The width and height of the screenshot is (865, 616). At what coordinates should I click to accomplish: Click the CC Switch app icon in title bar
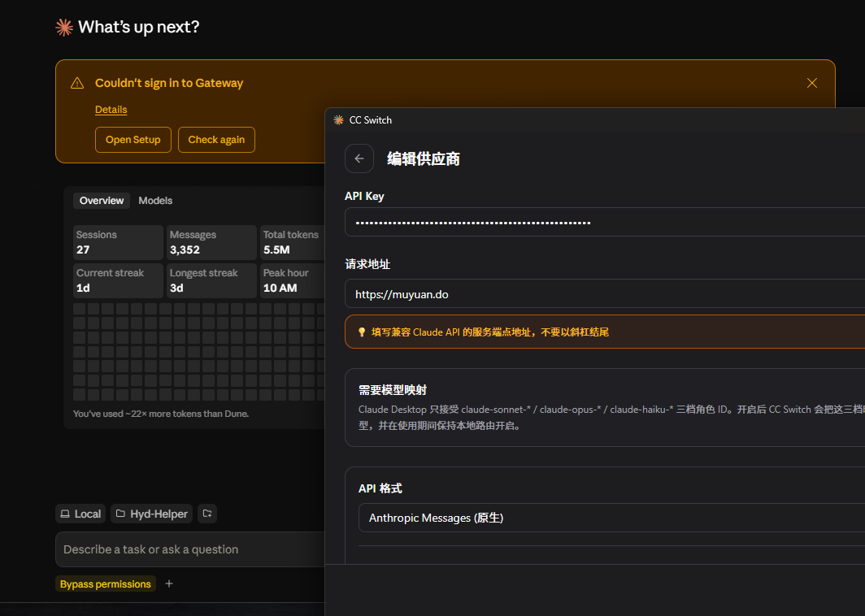click(338, 119)
